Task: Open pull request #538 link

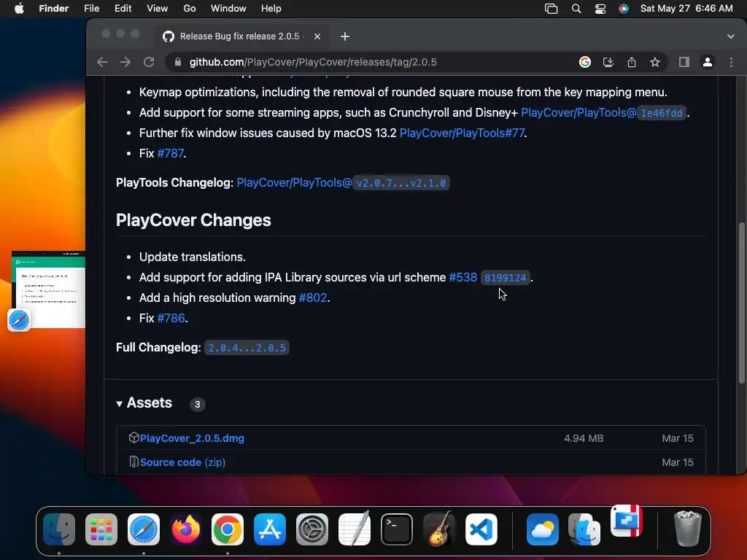Action: 463,278
